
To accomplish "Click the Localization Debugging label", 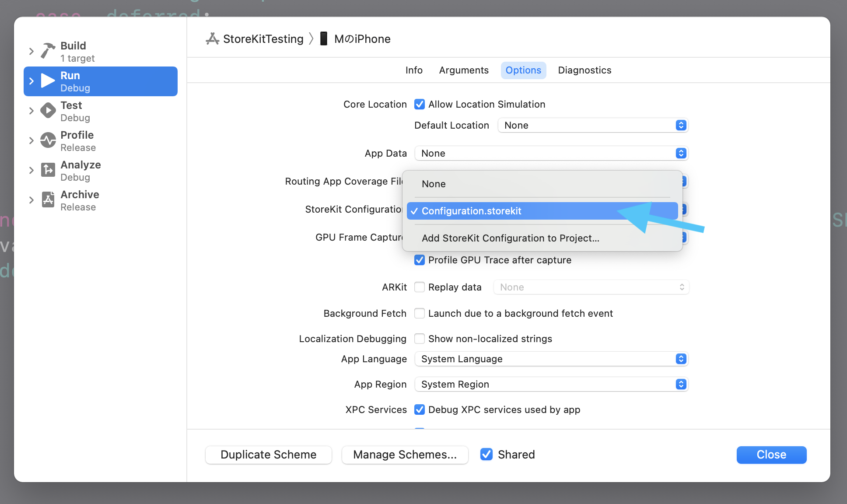I will [353, 339].
